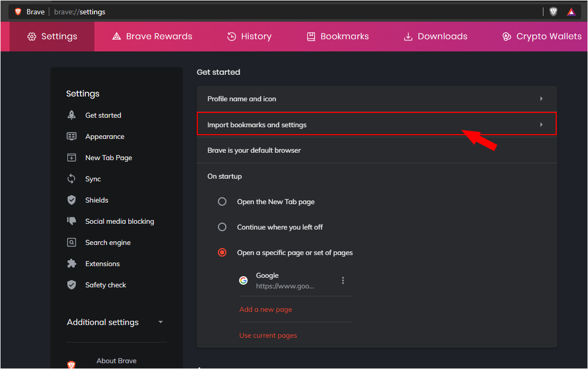Click the rocket icon next to Get started
588x369 pixels.
point(72,115)
